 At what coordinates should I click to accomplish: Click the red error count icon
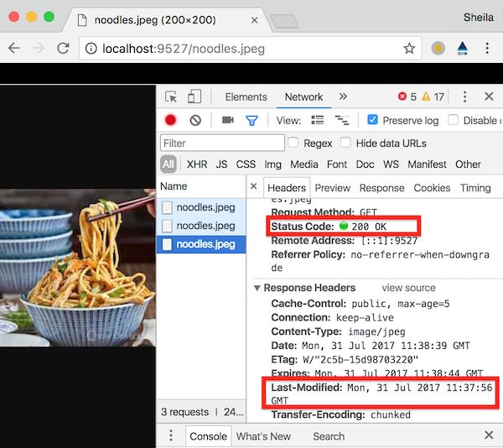[x=402, y=96]
